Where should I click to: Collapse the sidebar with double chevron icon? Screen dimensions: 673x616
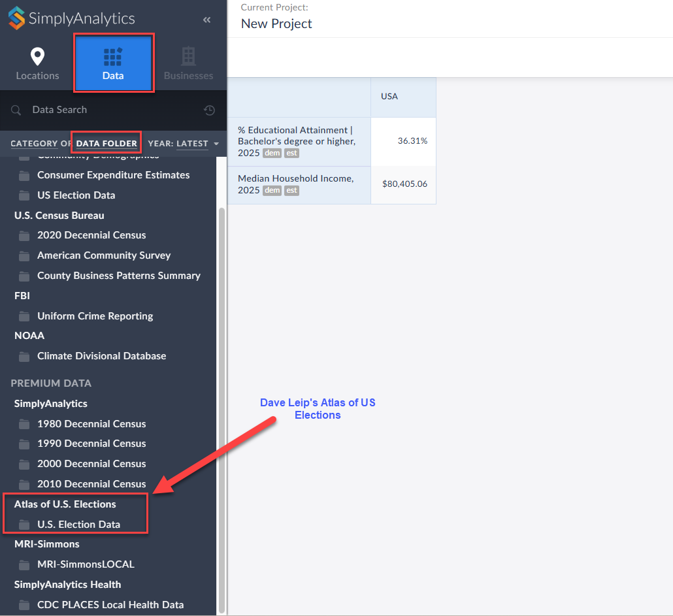click(x=207, y=20)
